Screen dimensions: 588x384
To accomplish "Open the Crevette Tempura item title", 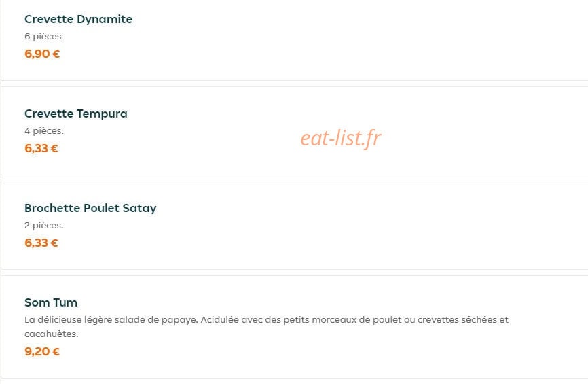I will 76,114.
